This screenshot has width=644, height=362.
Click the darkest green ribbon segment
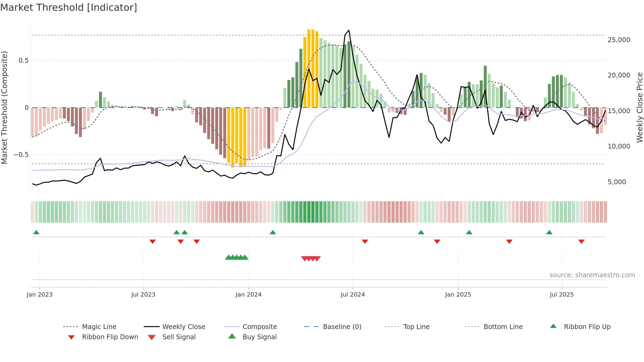click(x=309, y=212)
